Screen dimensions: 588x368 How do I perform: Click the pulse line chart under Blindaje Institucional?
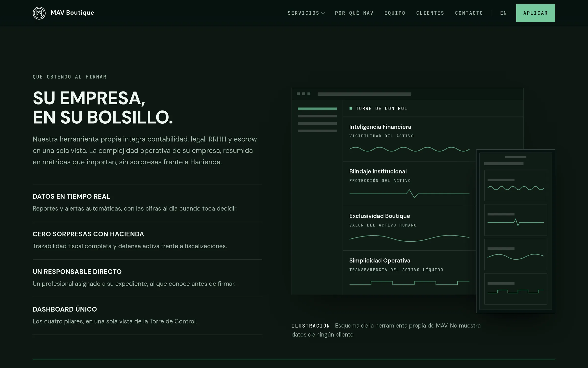pyautogui.click(x=409, y=194)
